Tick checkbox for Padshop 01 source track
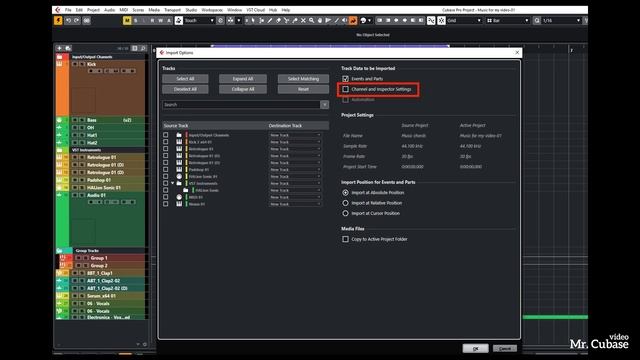 click(x=166, y=169)
